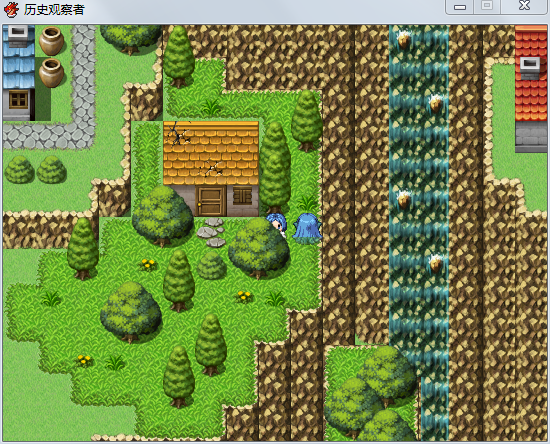The width and height of the screenshot is (550, 444).
Task: Click the blue slime creature beside the character
Action: tap(307, 228)
